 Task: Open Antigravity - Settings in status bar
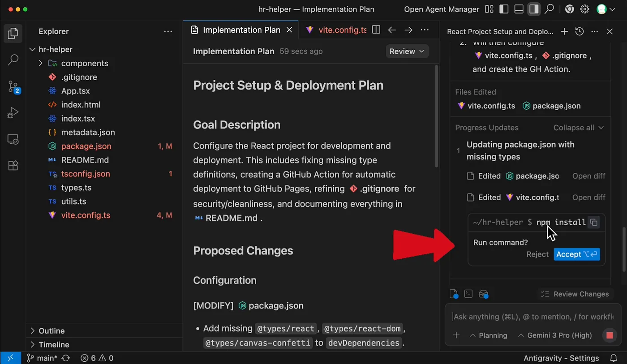[x=561, y=358]
